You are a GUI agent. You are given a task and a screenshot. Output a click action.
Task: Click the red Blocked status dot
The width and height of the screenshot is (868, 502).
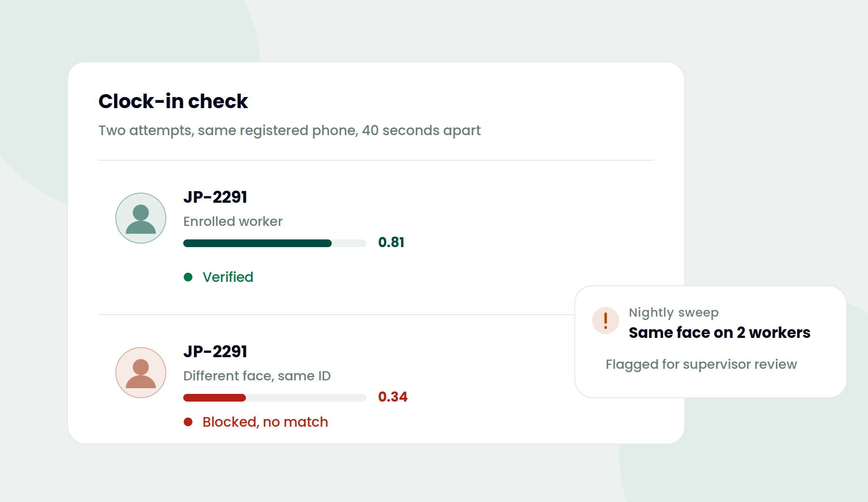coord(188,422)
